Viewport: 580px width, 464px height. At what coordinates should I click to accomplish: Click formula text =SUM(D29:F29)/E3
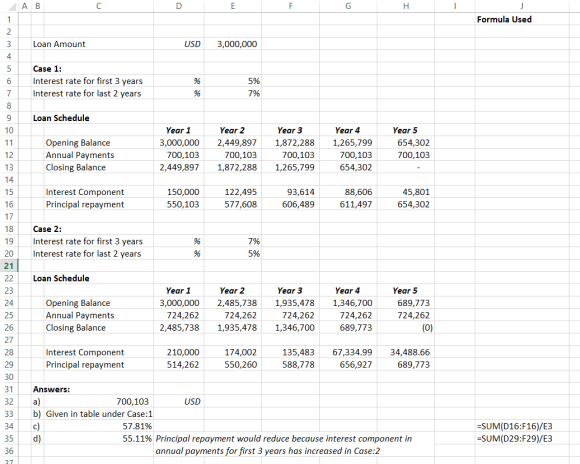(515, 439)
